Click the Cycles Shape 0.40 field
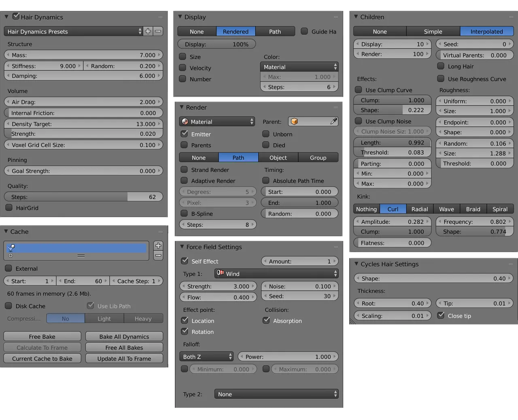The width and height of the screenshot is (518, 420). 433,279
